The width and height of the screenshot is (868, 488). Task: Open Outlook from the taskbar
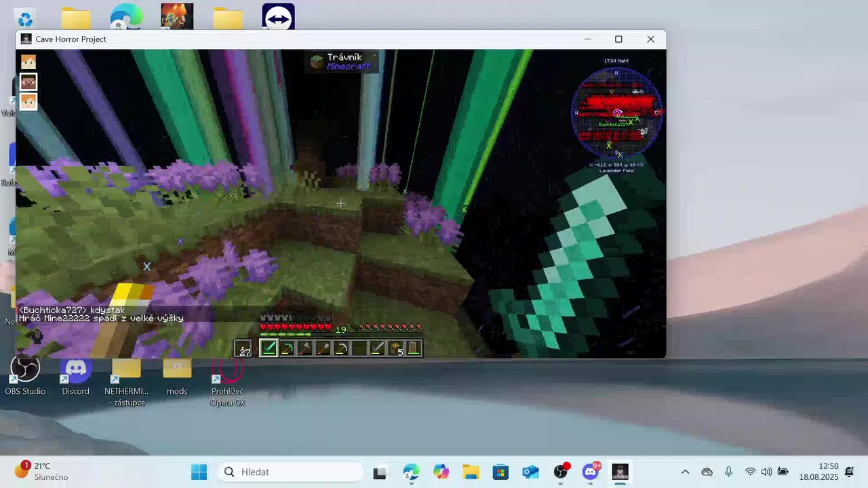coord(530,472)
